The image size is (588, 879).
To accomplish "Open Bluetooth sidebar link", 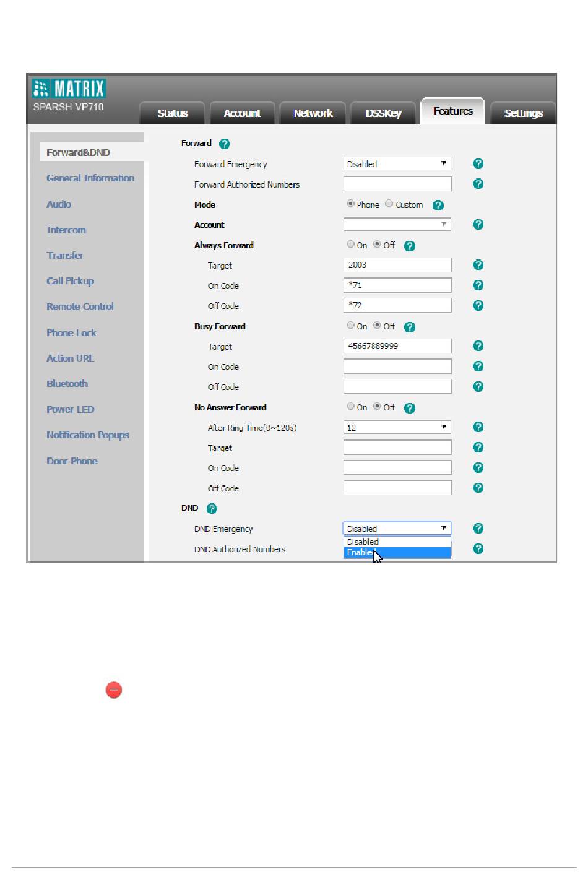I will (x=67, y=384).
